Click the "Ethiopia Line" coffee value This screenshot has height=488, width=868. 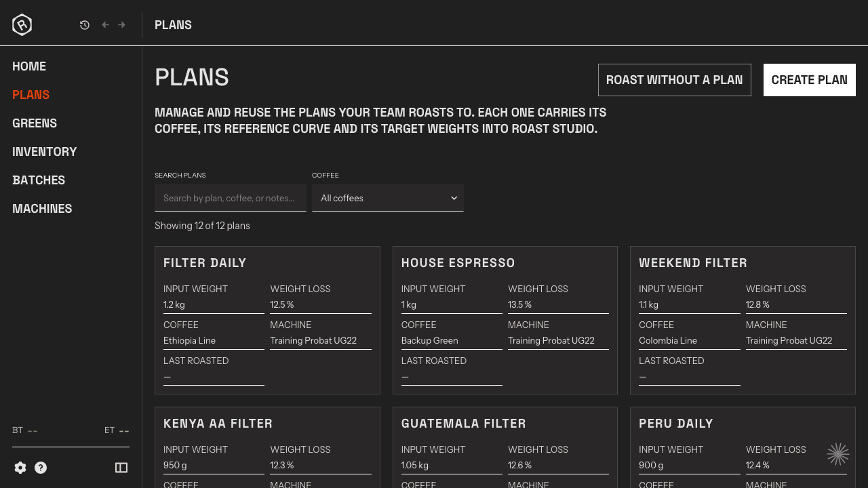[189, 341]
